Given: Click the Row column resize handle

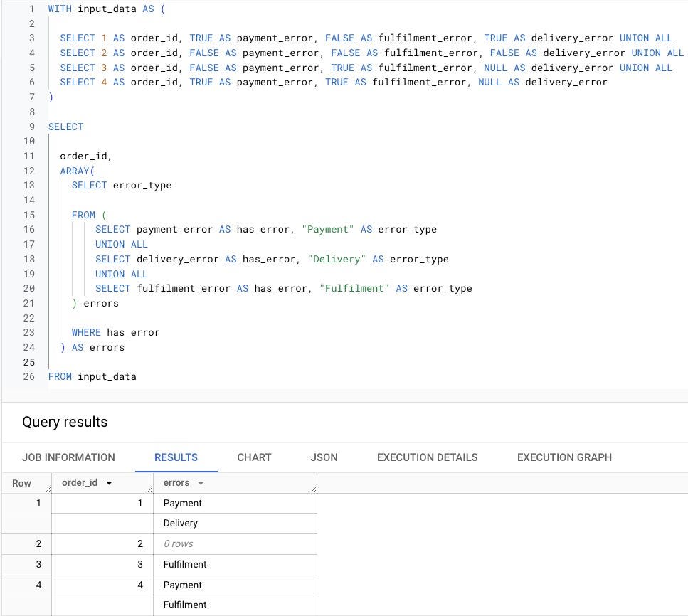Looking at the screenshot, I should pos(48,489).
